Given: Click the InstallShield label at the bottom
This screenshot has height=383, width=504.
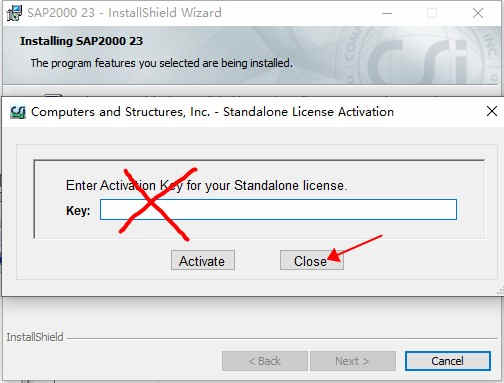Looking at the screenshot, I should click(35, 337).
